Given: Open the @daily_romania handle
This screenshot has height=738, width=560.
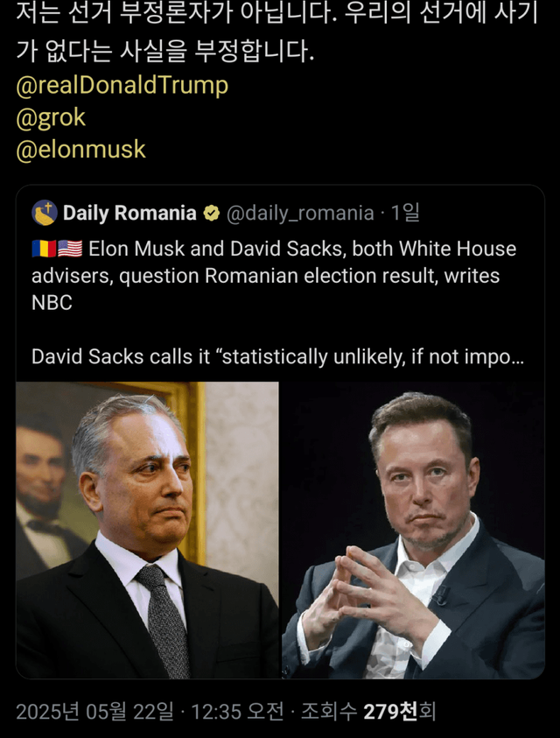Looking at the screenshot, I should point(300,213).
